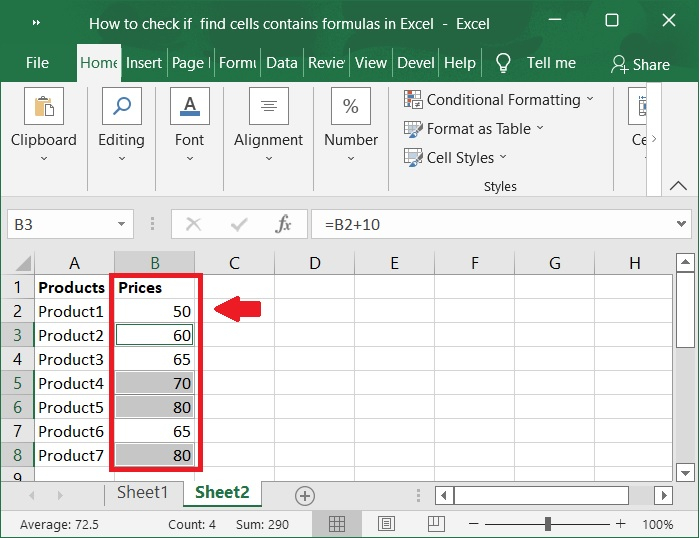Click the horizontal scrollbar thumb
Viewport: 700px width, 538px height.
tap(541, 496)
